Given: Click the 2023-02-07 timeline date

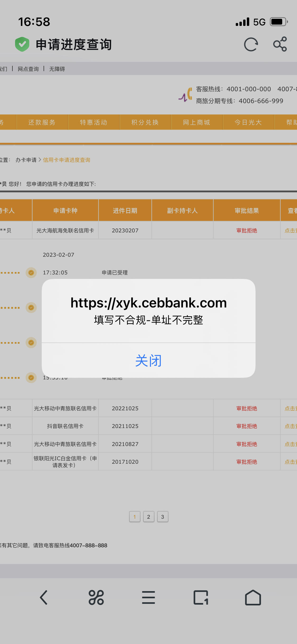Looking at the screenshot, I should (x=59, y=255).
